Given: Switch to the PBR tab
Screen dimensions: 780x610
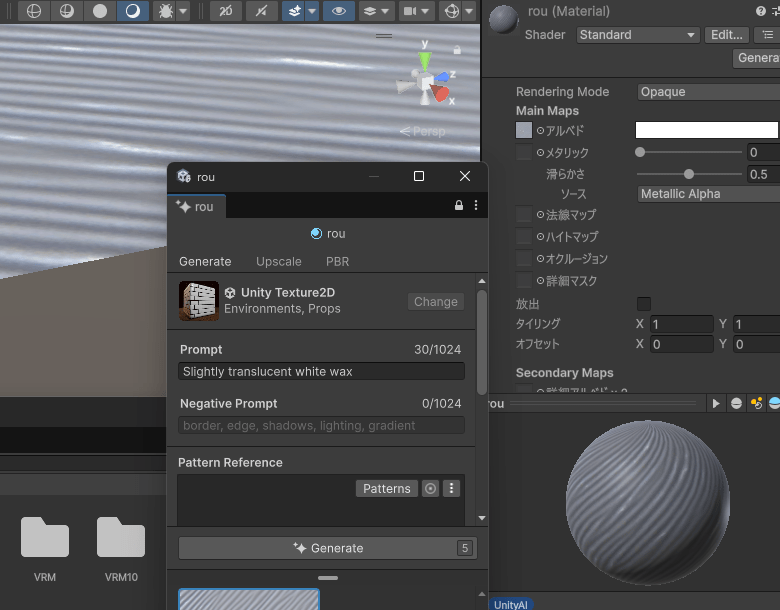Looking at the screenshot, I should pos(337,262).
